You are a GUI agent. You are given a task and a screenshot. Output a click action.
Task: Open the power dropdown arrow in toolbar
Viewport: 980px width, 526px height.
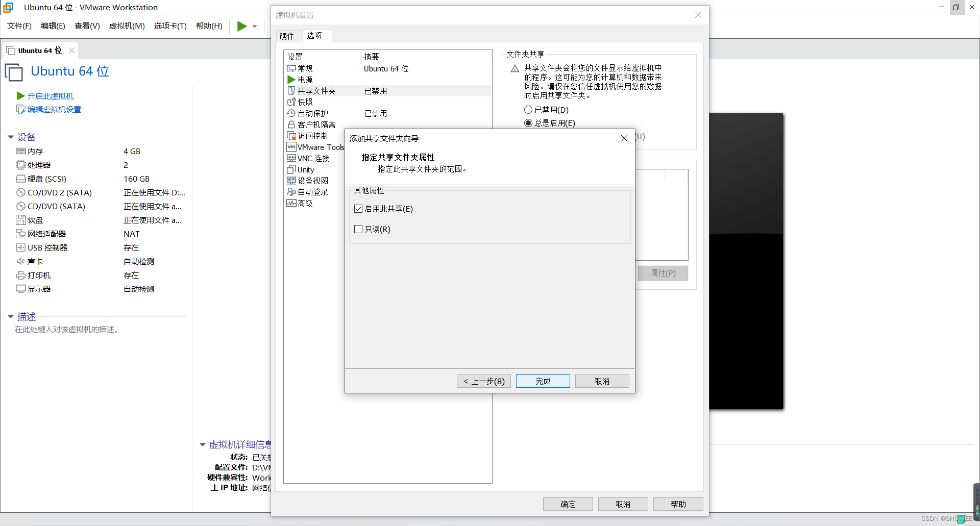click(255, 27)
